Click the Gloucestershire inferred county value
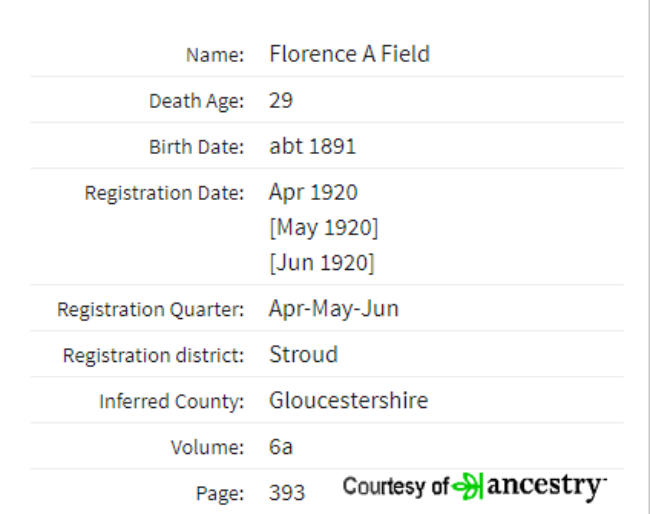Screen dimensions: 650x514 348,400
